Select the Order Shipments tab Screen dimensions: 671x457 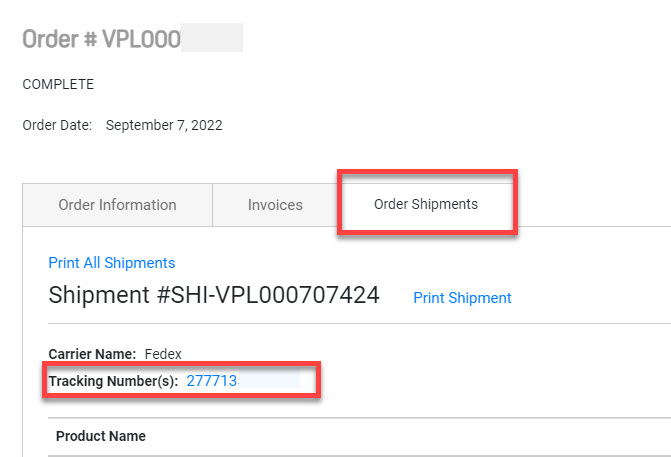coord(426,204)
